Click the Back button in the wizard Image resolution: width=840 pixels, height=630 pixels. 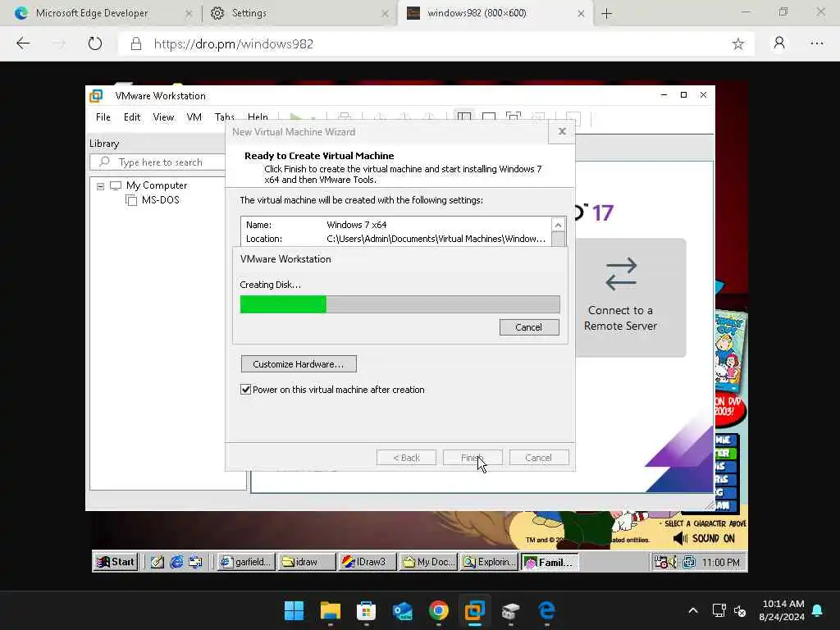(x=406, y=458)
